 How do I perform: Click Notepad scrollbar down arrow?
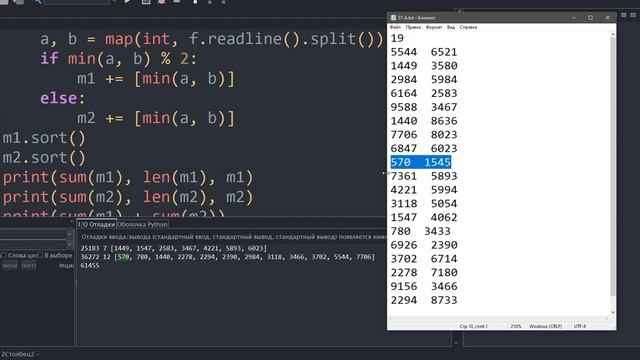613,313
